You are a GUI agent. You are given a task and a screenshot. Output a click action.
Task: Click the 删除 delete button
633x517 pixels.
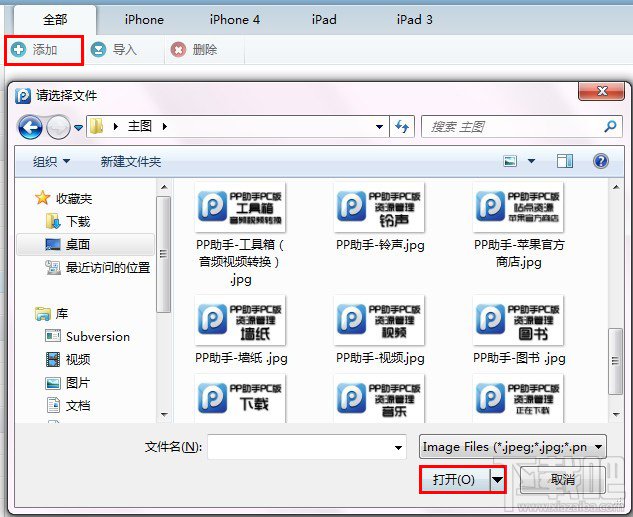pos(194,50)
